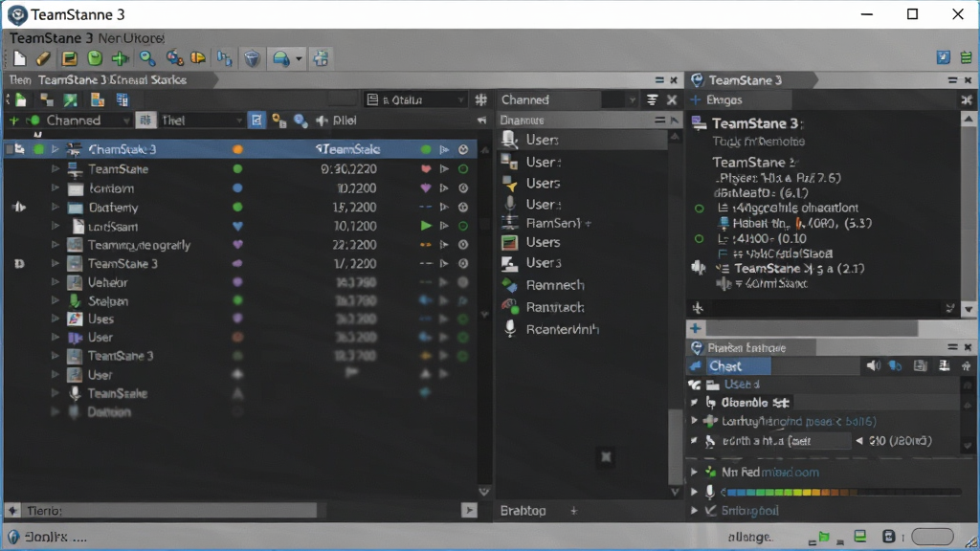Switch to TeamStane 3 tab on right panel

751,80
